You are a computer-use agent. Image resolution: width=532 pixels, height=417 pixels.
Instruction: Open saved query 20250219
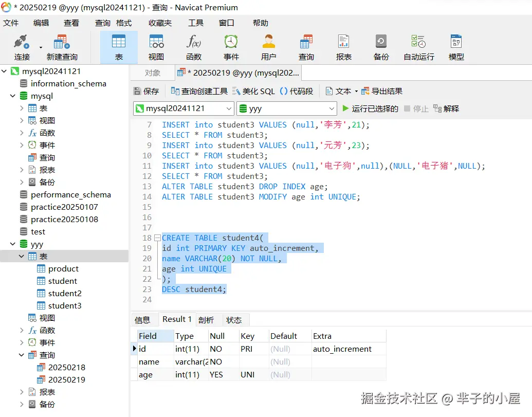click(x=66, y=379)
